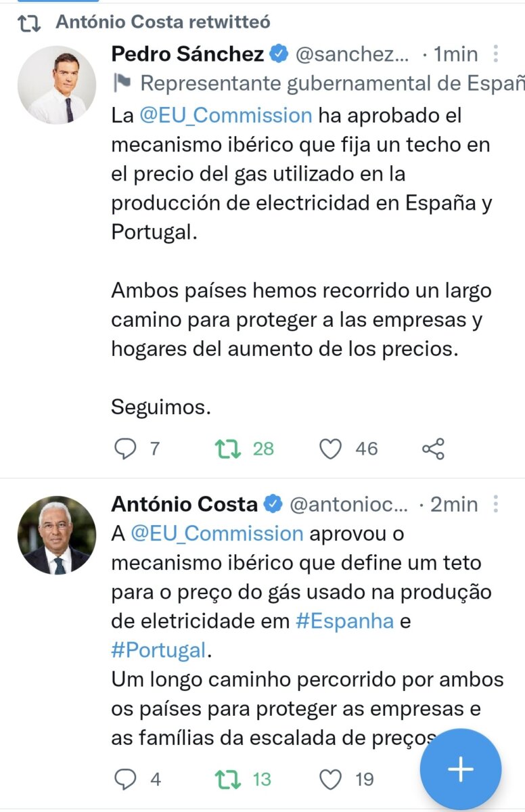
Task: Share Pedro Sánchez's tweet
Action: coord(433,449)
